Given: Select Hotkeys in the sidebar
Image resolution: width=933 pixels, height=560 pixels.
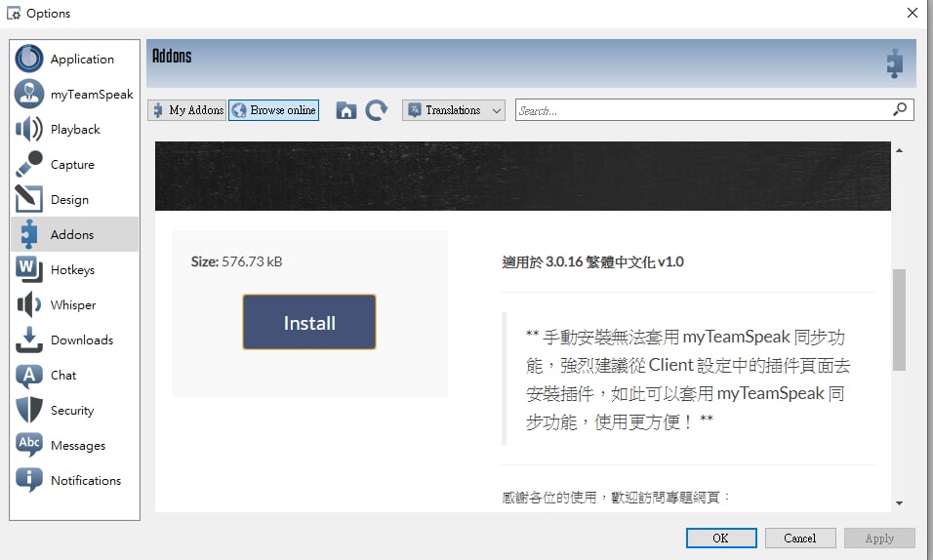Looking at the screenshot, I should click(x=72, y=270).
